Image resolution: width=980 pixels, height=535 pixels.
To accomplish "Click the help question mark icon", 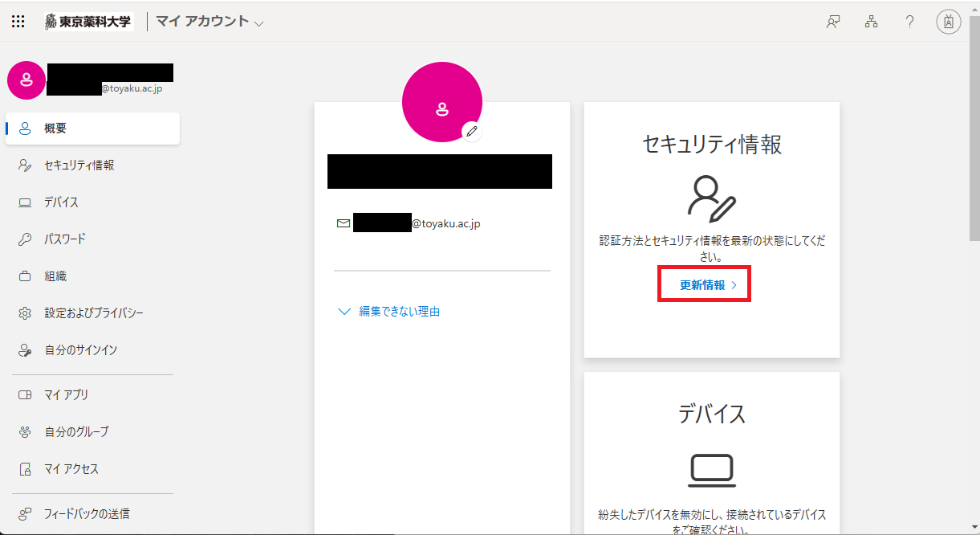I will (x=909, y=22).
